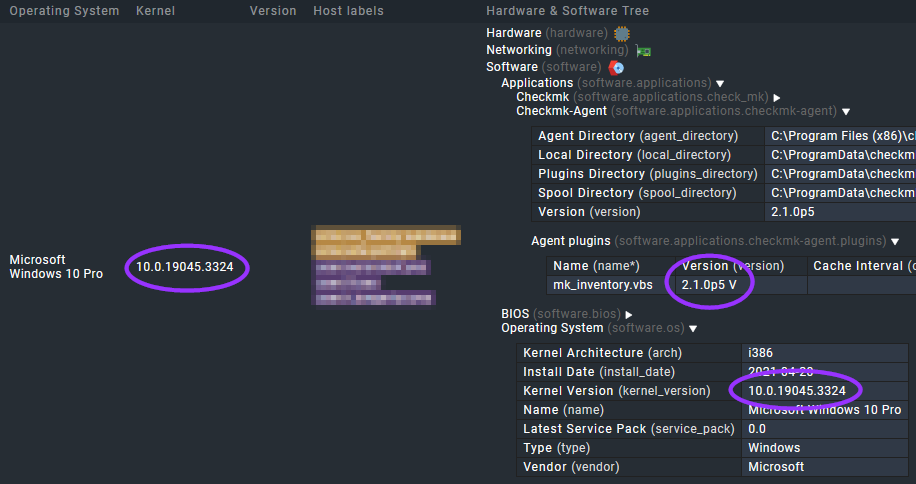
Task: Select the Checkmk tree label
Action: (542, 97)
